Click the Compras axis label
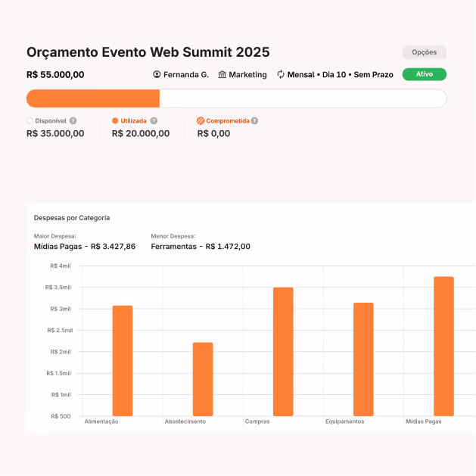 pos(257,422)
